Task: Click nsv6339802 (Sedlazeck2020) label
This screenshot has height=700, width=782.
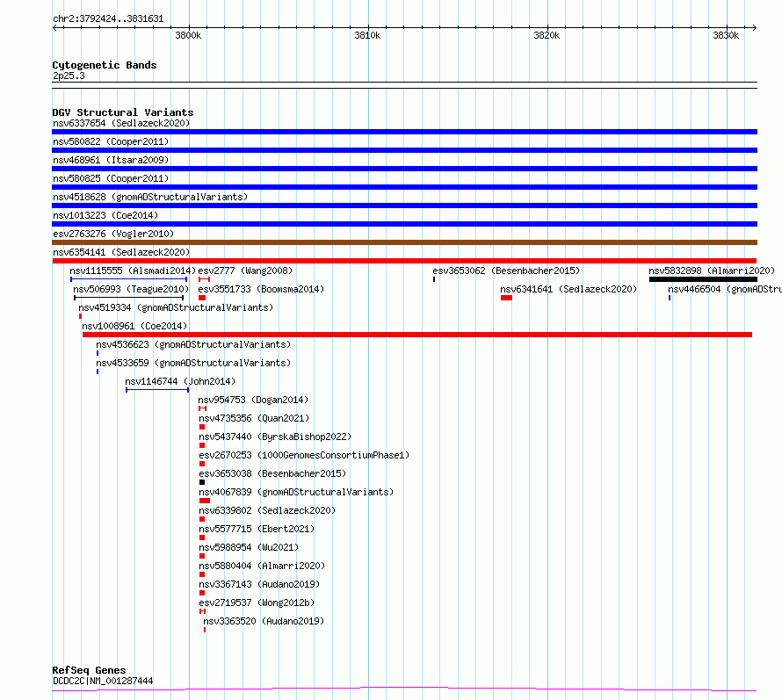Action: tap(267, 510)
